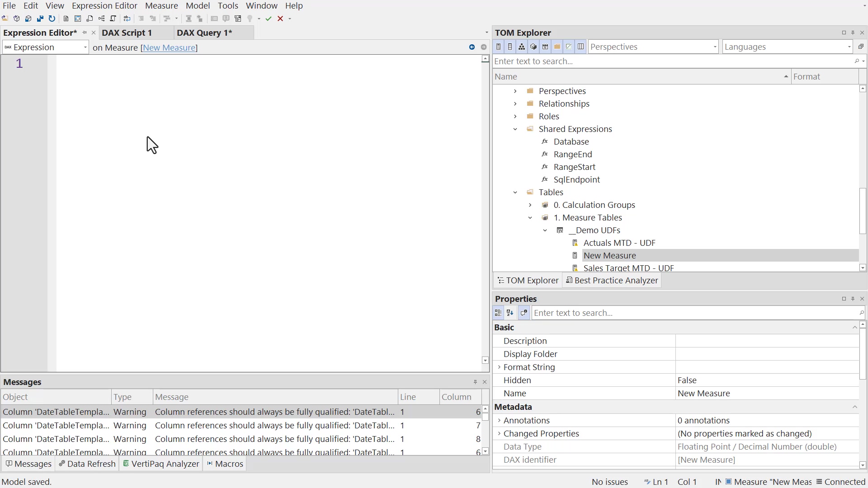The width and height of the screenshot is (868, 488).
Task: Switch to the Best Practice Analyzer tab
Action: [x=612, y=280]
